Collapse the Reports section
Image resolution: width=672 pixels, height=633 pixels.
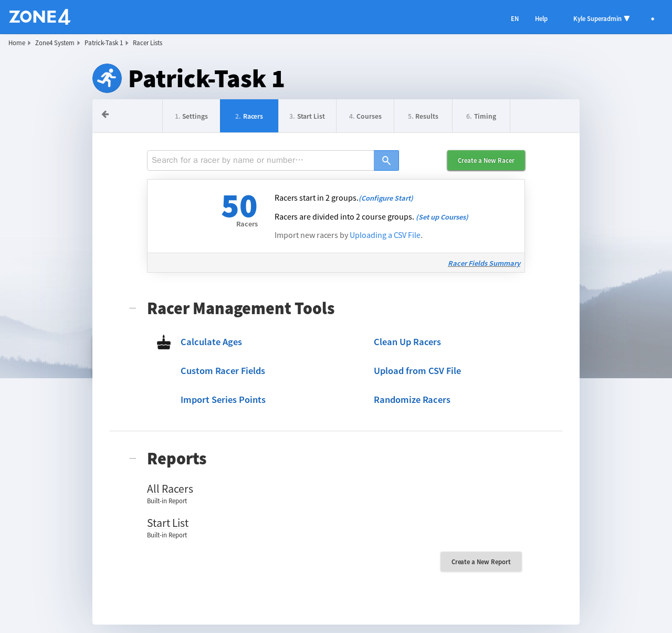133,459
